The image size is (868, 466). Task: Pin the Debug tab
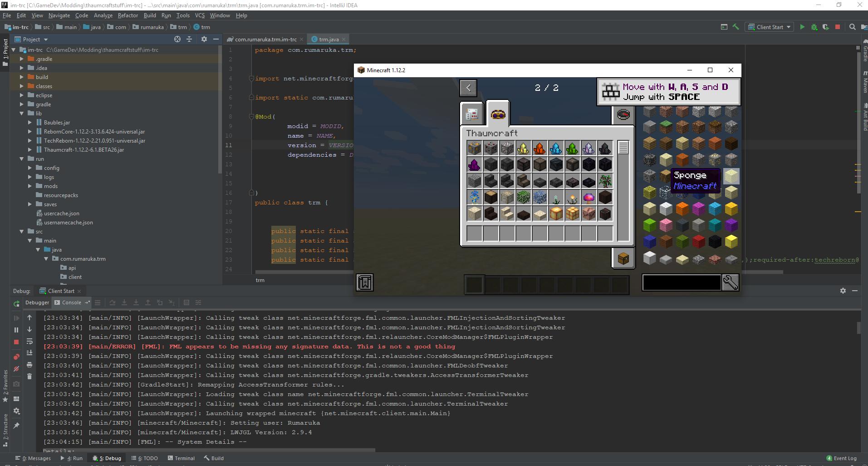point(16,426)
